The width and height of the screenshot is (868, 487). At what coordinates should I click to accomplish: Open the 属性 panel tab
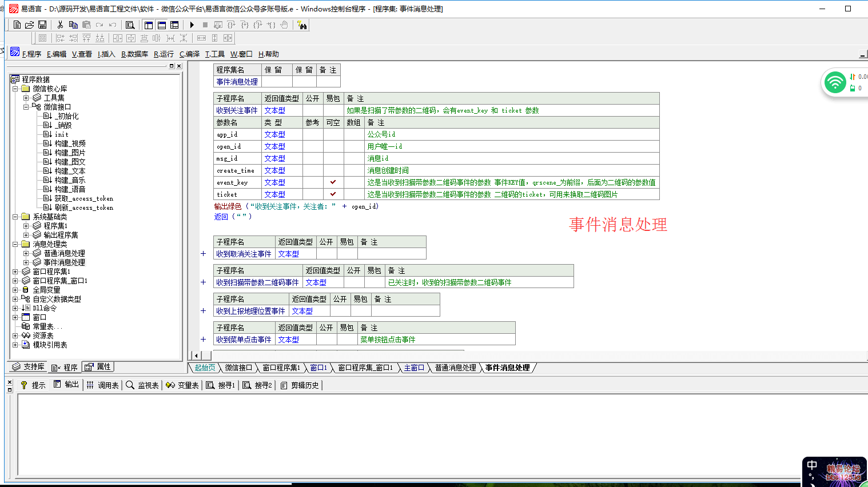[98, 367]
